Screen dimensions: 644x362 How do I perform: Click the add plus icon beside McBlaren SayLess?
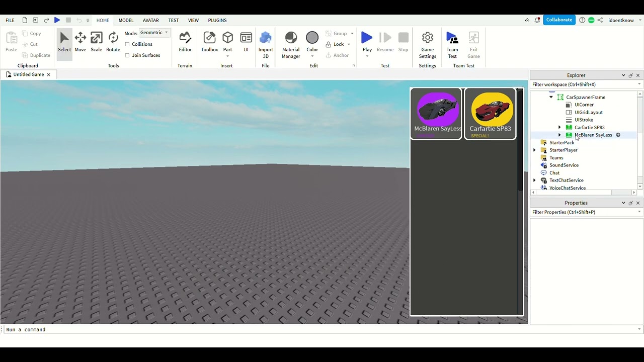618,135
